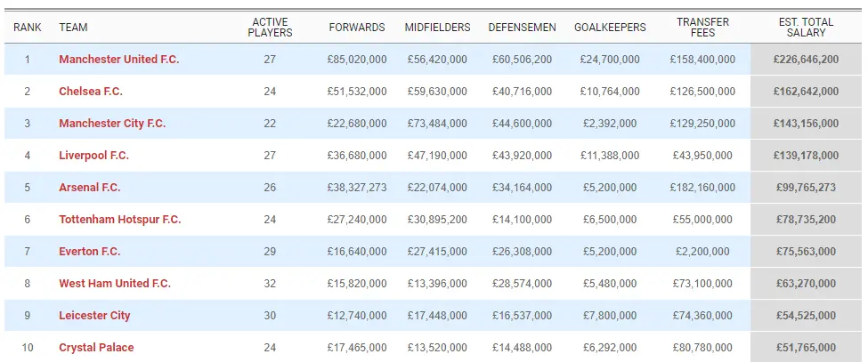Sort by Est. Total Salary header
The width and height of the screenshot is (868, 362).
806,28
